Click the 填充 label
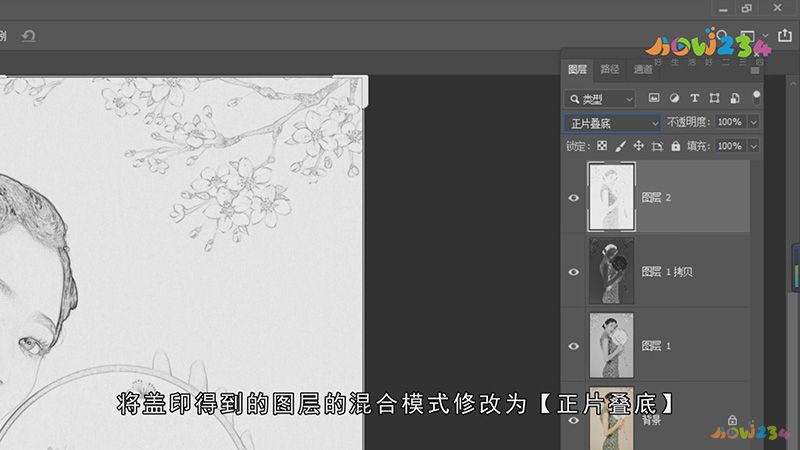The height and width of the screenshot is (450, 800). 698,146
